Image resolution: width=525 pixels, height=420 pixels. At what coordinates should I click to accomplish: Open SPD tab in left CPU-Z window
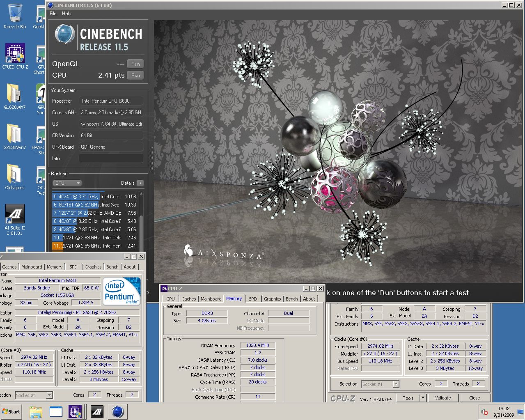[x=73, y=267]
